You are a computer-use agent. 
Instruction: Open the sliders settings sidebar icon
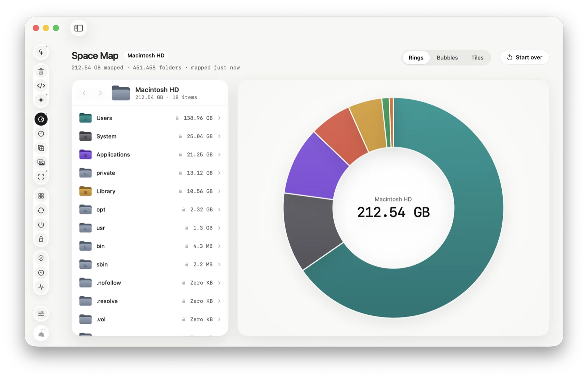(41, 314)
